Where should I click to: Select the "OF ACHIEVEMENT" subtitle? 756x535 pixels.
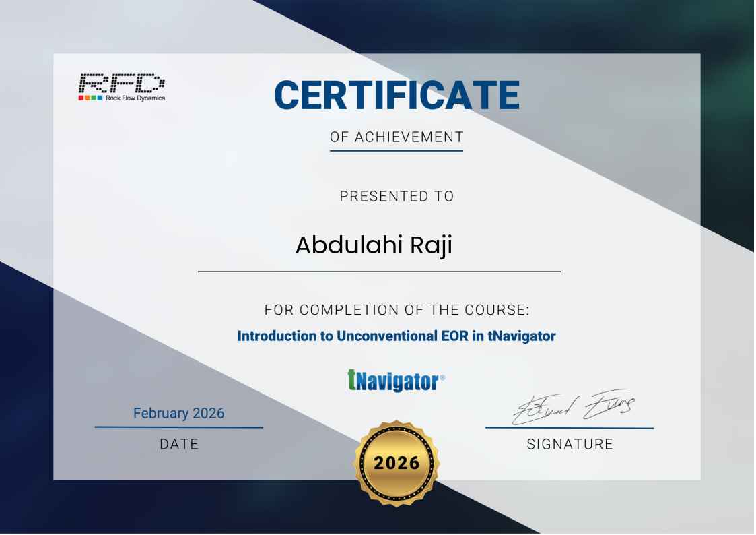click(397, 137)
